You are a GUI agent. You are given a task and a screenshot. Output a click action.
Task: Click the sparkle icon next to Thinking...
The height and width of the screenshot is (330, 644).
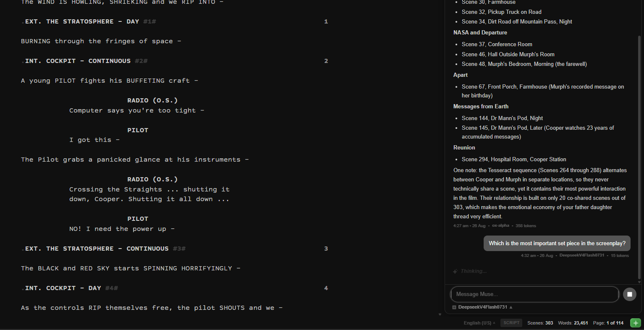click(x=456, y=271)
